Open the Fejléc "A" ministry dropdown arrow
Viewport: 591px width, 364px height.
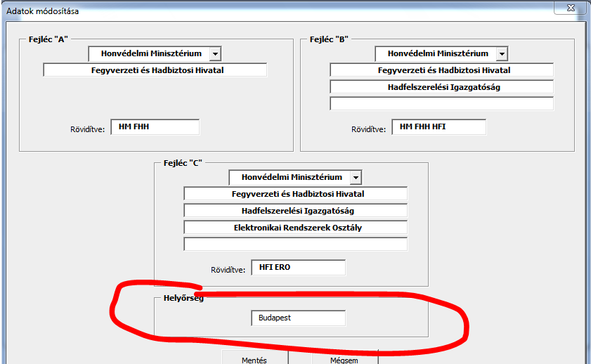pos(215,53)
